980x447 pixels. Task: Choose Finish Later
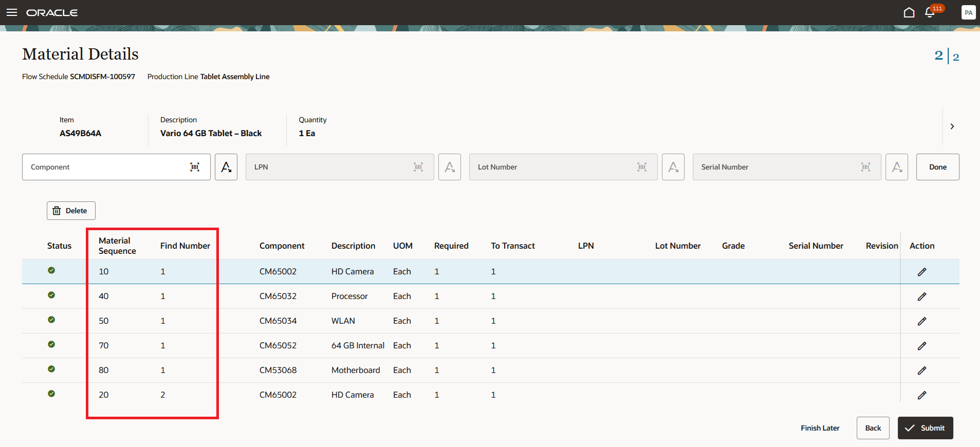(820, 428)
